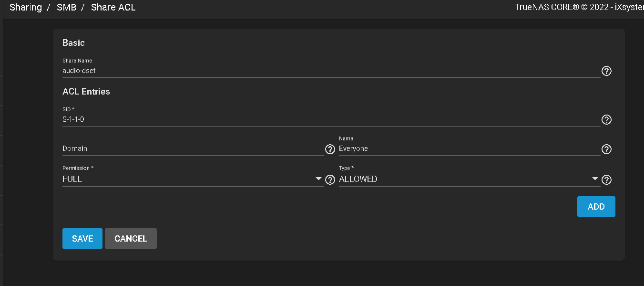Click the Type field help icon
644x286 pixels.
(x=606, y=180)
